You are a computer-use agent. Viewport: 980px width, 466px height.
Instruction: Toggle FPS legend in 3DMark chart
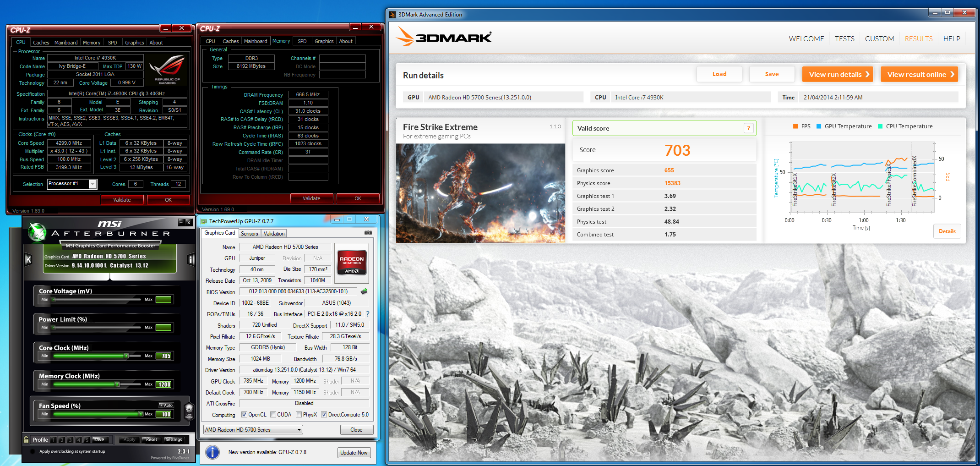[x=801, y=126]
